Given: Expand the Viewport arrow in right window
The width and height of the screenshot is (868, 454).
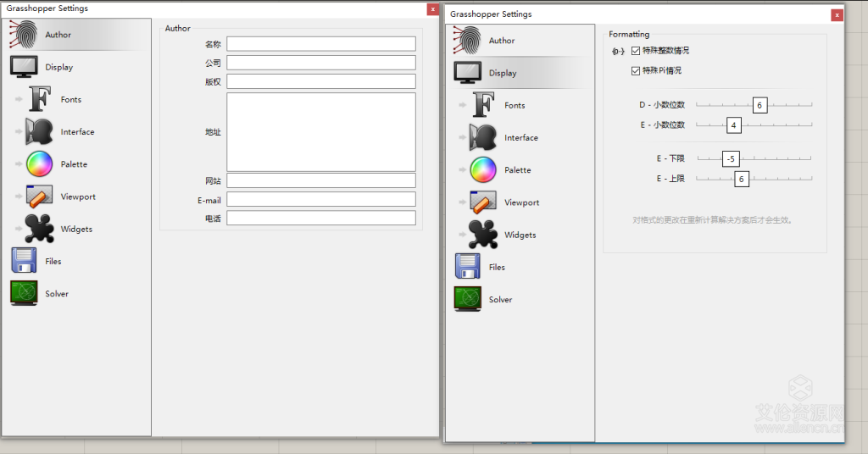Looking at the screenshot, I should click(463, 202).
